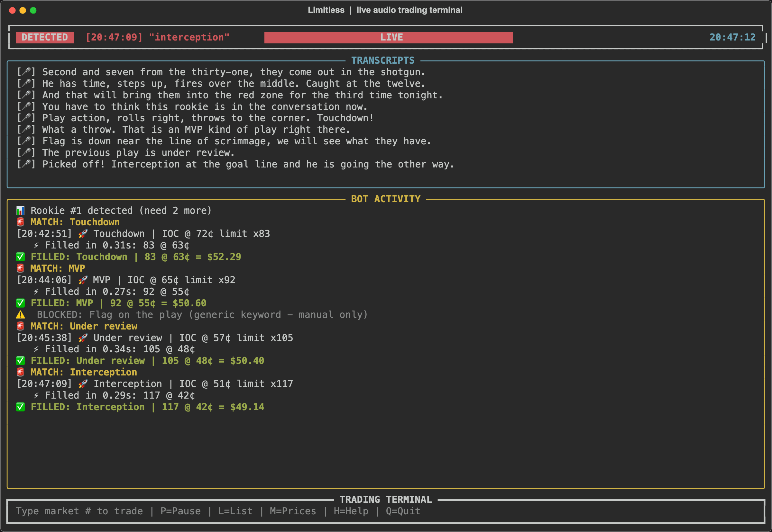Screen dimensions: 772x532
Task: Click the green check icon beside FILLED: Interception
Action: coord(20,407)
